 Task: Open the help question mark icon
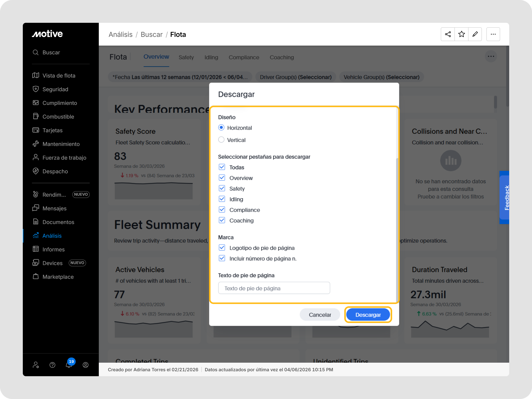52,365
